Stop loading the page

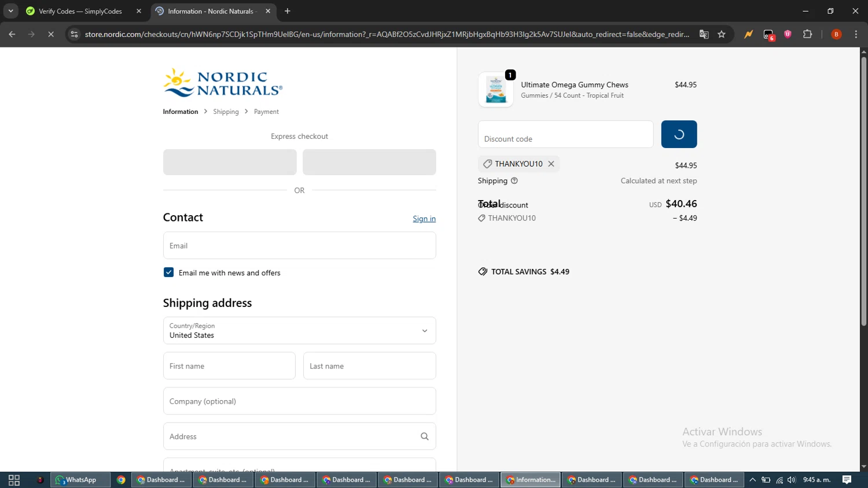(x=51, y=34)
